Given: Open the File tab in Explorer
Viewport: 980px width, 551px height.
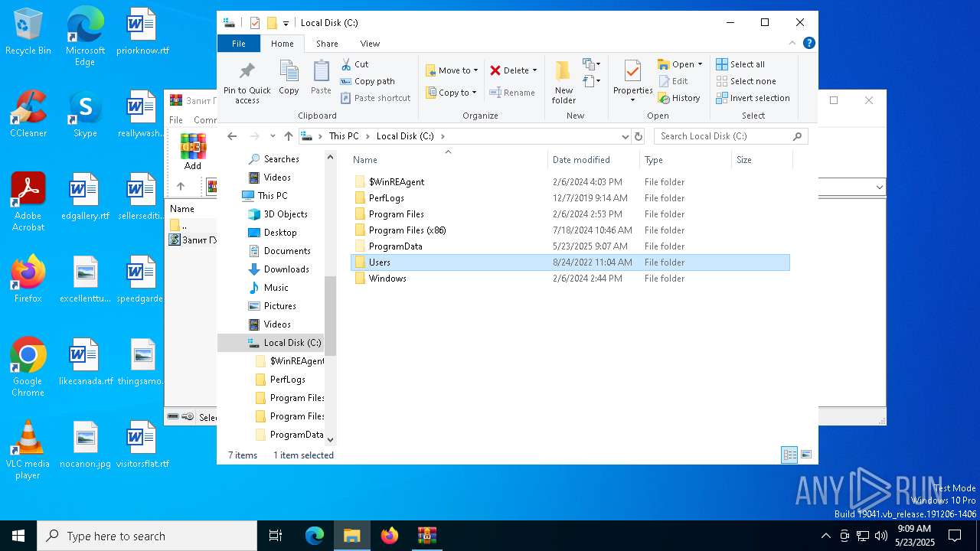Looking at the screenshot, I should click(x=239, y=44).
